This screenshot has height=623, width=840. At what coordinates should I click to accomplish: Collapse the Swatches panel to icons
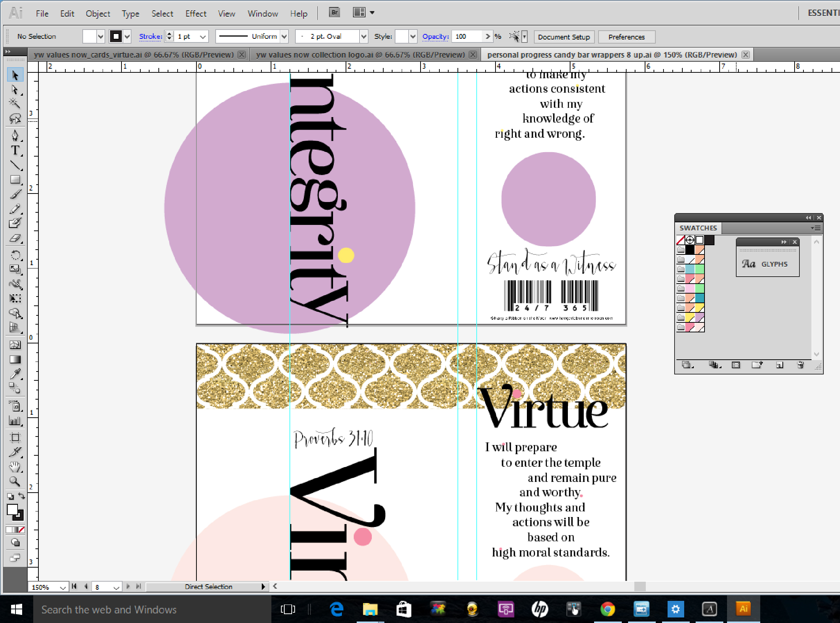click(x=808, y=218)
